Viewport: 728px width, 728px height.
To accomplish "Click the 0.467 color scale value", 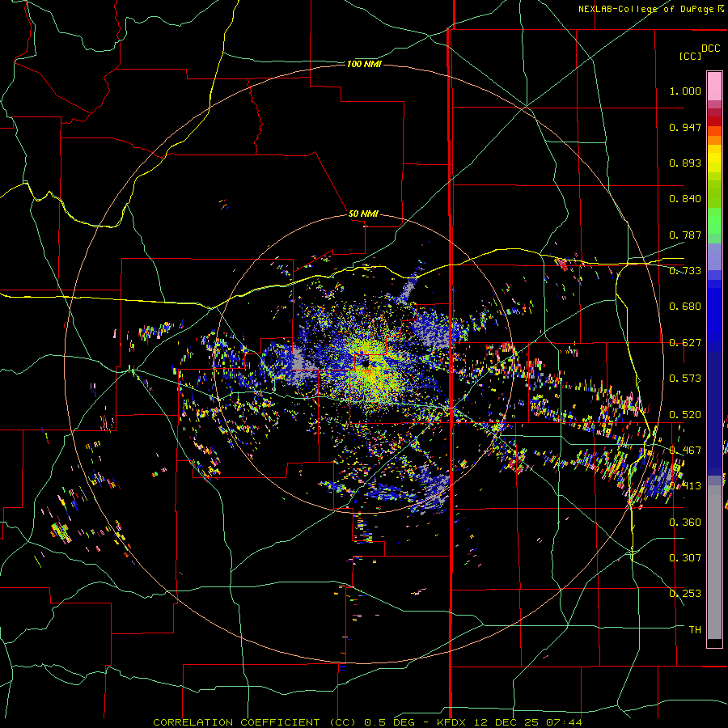I will (685, 451).
